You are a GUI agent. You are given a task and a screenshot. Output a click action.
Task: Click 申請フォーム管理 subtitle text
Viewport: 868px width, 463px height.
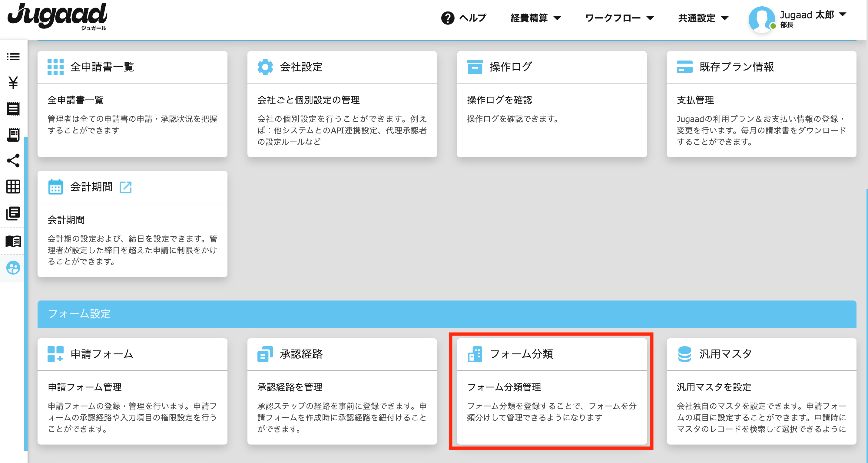(x=84, y=387)
